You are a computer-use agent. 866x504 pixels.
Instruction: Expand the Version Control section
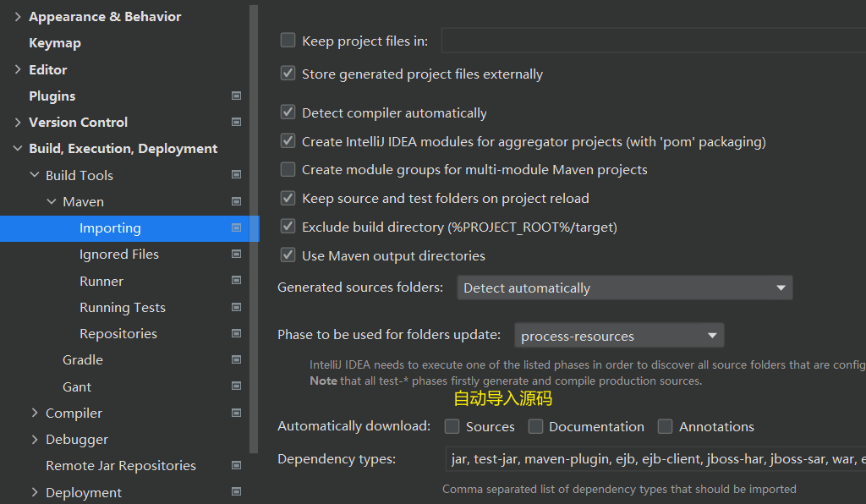[18, 122]
